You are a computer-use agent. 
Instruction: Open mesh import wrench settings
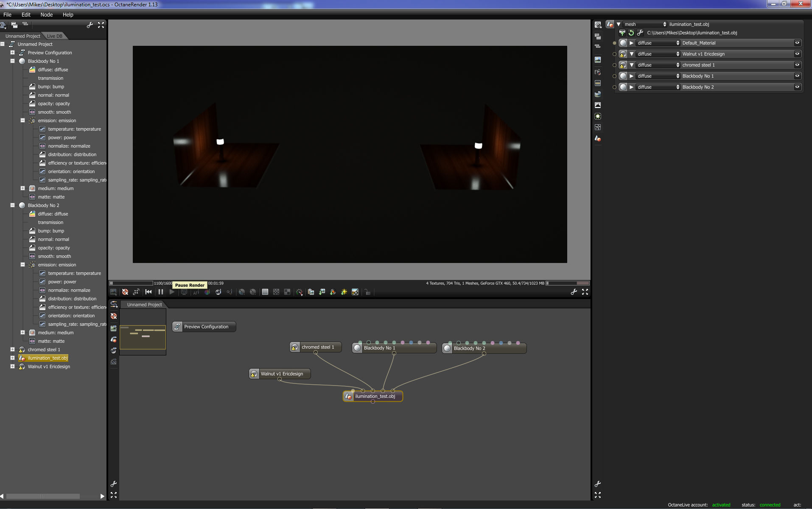tap(640, 33)
